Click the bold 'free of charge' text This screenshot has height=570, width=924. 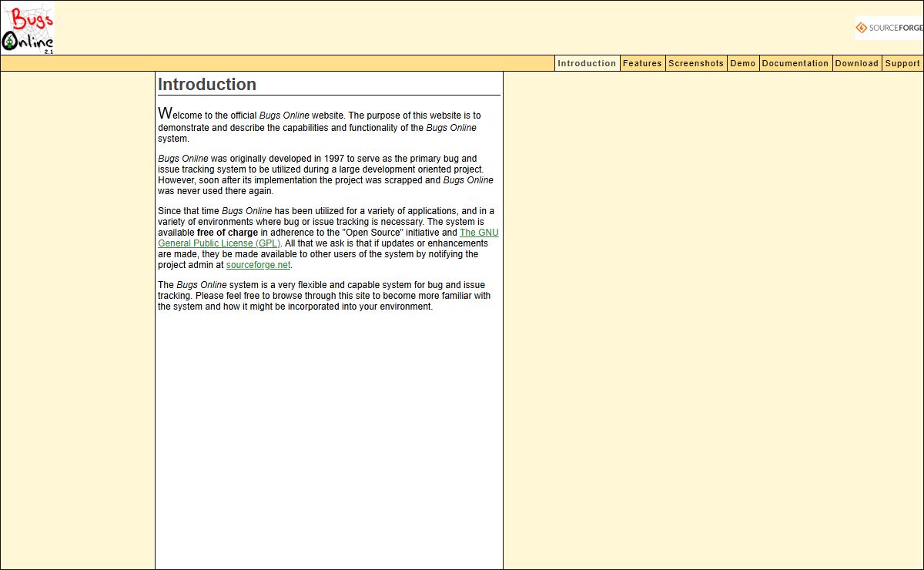[x=227, y=233]
